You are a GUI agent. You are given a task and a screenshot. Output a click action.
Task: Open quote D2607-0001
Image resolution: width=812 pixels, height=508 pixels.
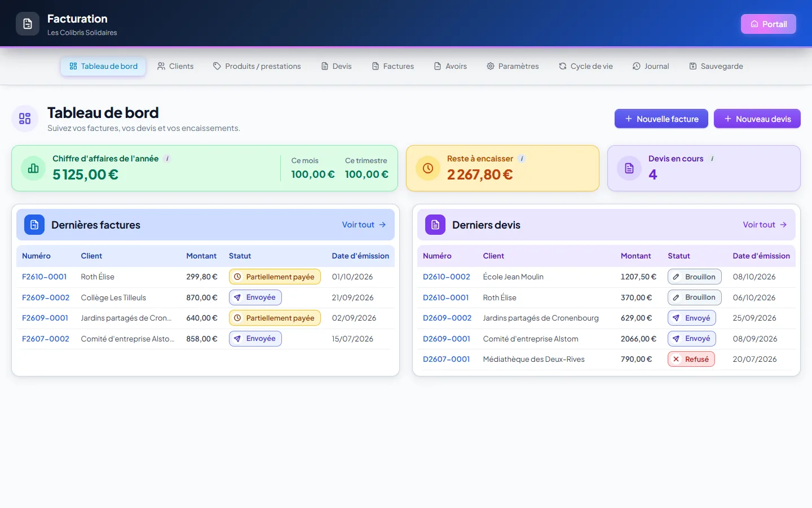[447, 359]
